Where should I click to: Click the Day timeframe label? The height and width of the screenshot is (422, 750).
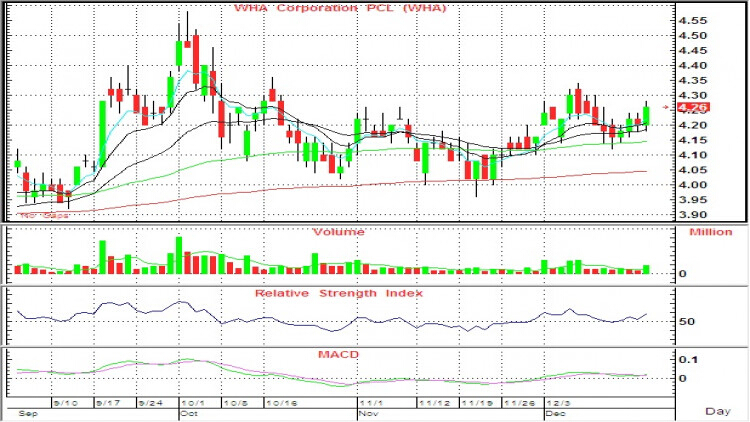coord(718,411)
